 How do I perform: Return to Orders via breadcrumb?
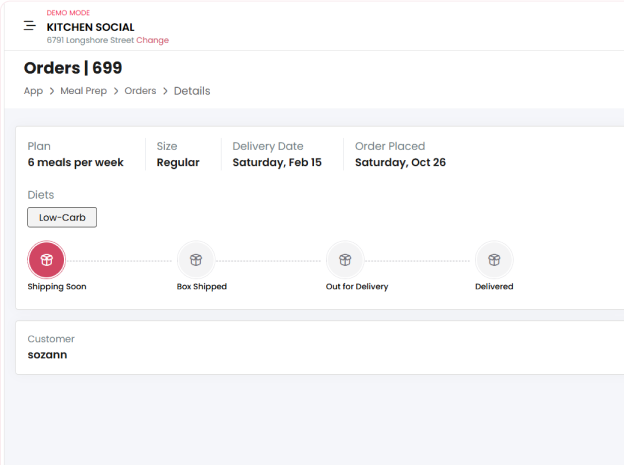(140, 91)
